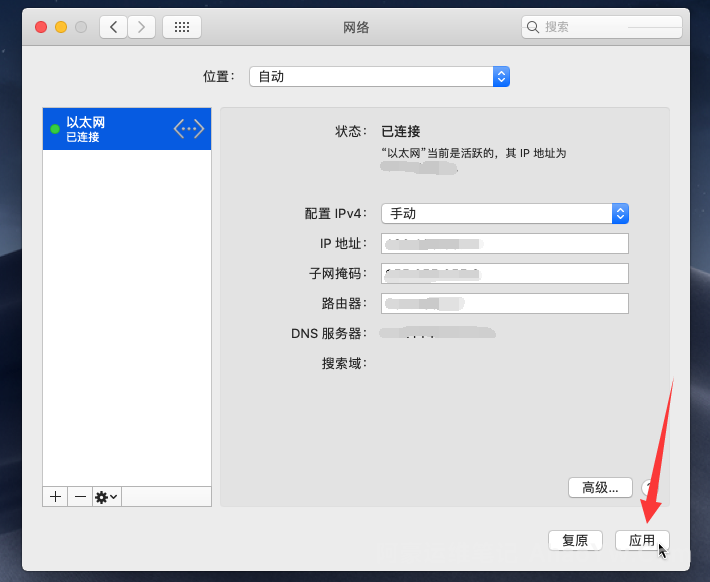Go back with the left chevron button
The image size is (710, 582).
(x=113, y=27)
